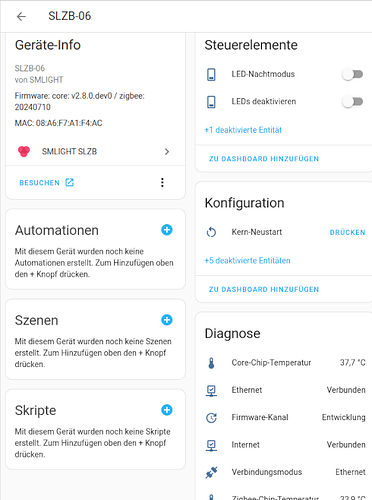
Task: Go back using the arrow icon
Action: tap(21, 16)
